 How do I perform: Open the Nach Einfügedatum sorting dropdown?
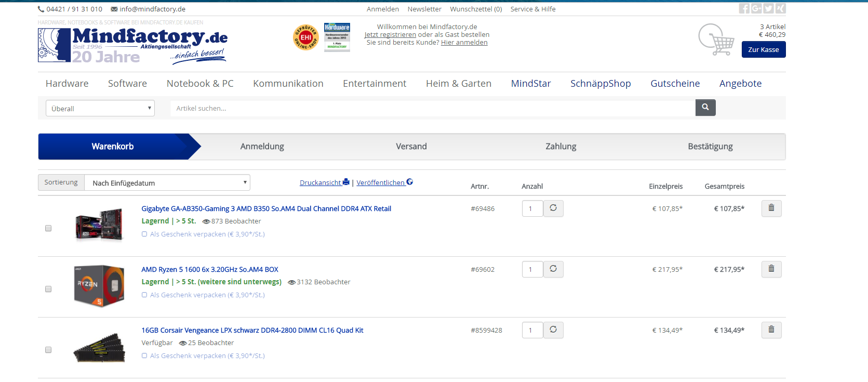[167, 182]
